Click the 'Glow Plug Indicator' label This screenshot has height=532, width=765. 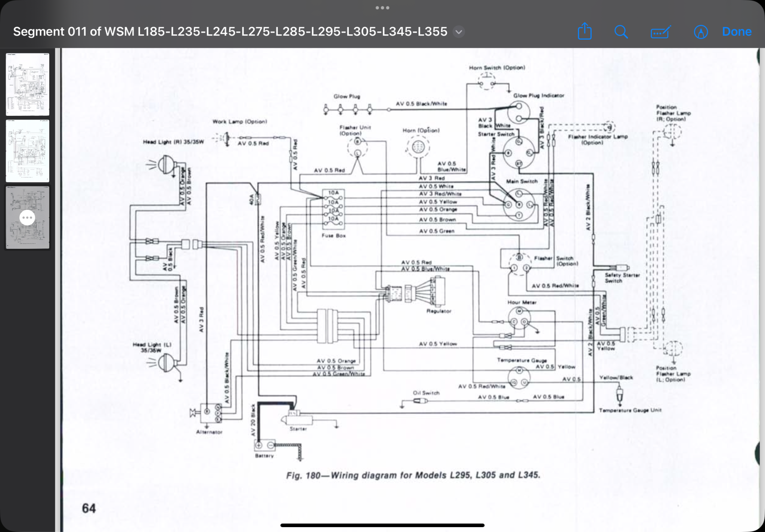[539, 96]
